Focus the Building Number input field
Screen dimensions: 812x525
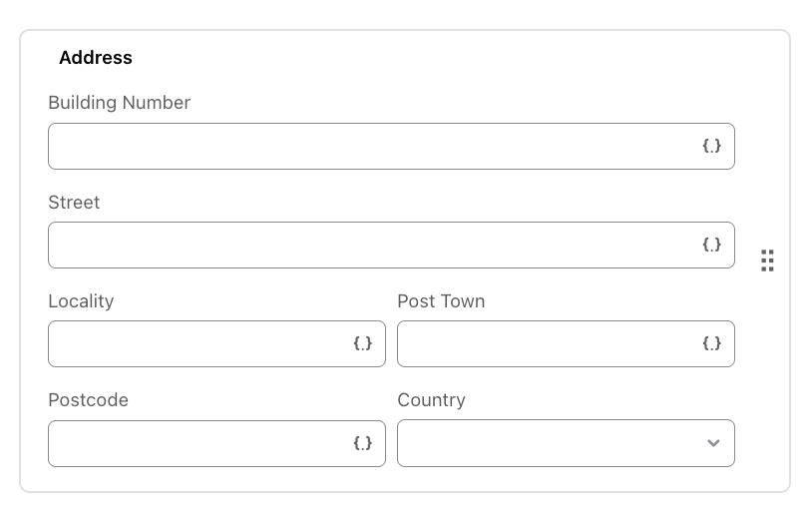pos(391,146)
